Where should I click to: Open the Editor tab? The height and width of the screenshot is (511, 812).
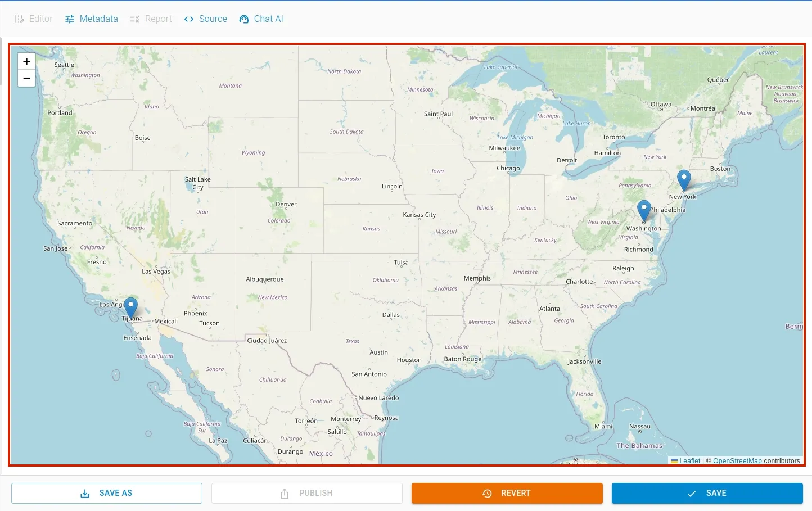[x=34, y=19]
